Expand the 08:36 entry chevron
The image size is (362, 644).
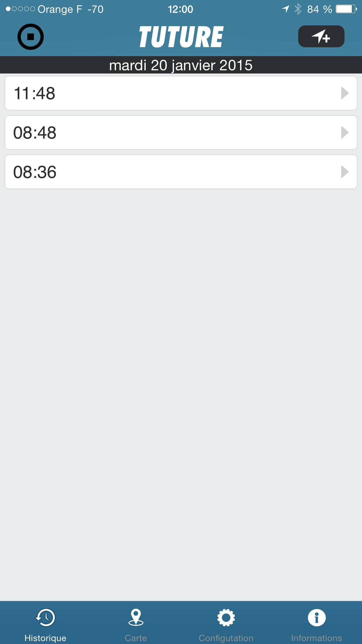tap(345, 172)
